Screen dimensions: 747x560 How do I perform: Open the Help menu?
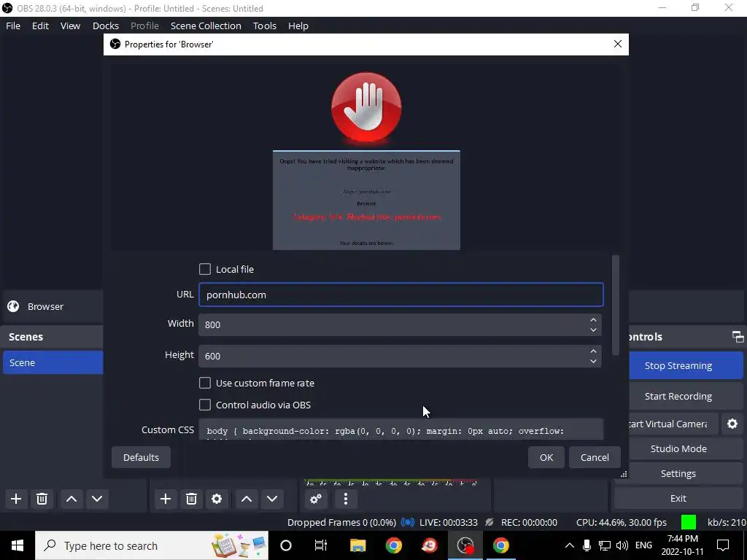point(298,26)
